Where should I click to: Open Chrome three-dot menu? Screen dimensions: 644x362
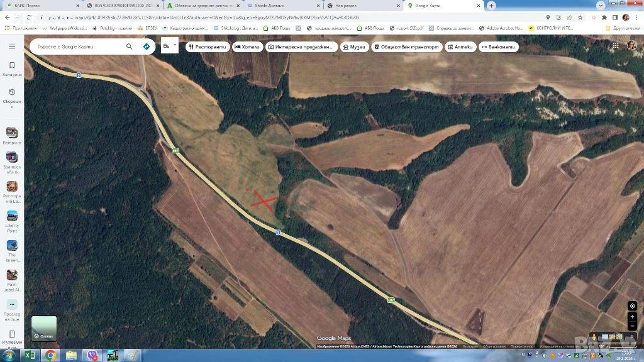[636, 18]
